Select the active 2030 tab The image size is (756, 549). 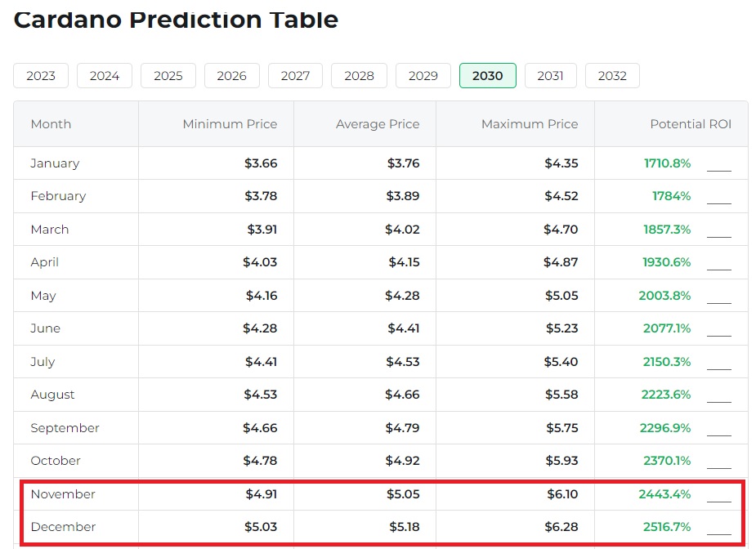coord(488,76)
